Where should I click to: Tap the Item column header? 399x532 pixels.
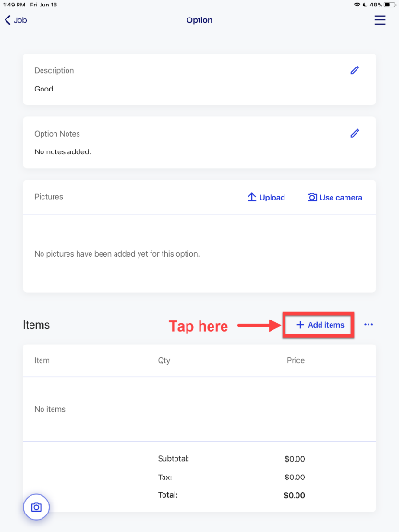[42, 360]
